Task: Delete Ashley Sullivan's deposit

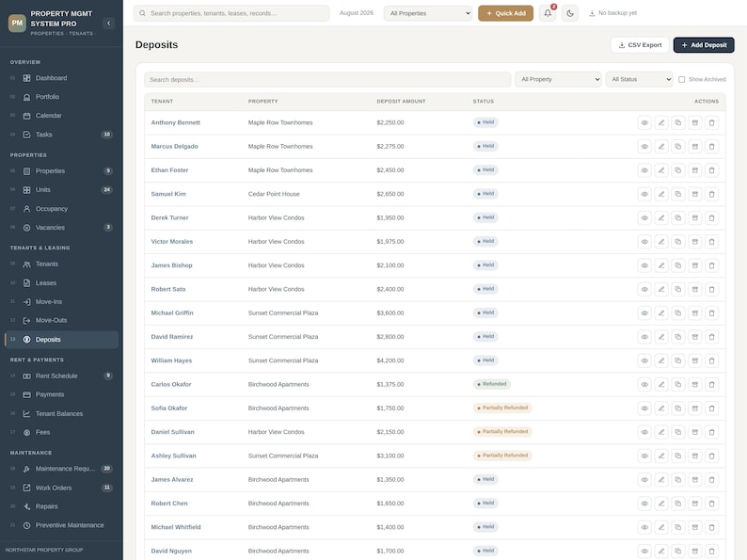Action: coord(712,456)
